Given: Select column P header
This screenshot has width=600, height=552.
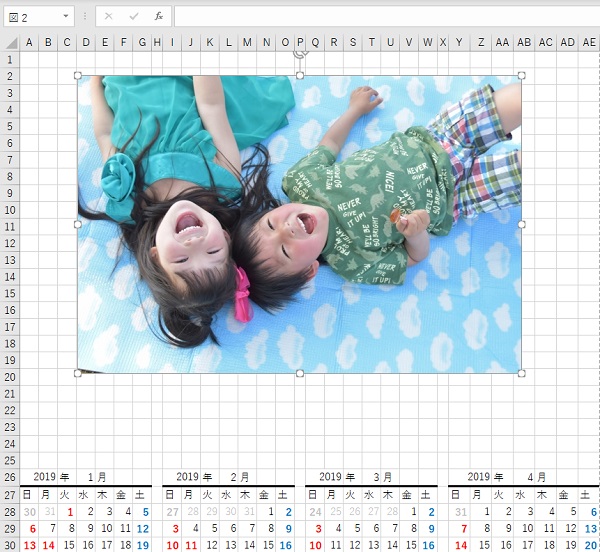Looking at the screenshot, I should coord(300,42).
